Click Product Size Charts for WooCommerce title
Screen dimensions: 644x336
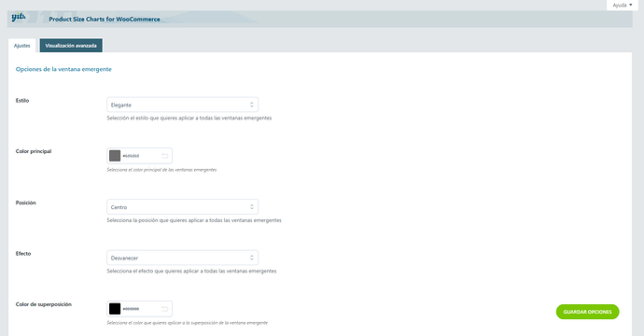tap(105, 19)
